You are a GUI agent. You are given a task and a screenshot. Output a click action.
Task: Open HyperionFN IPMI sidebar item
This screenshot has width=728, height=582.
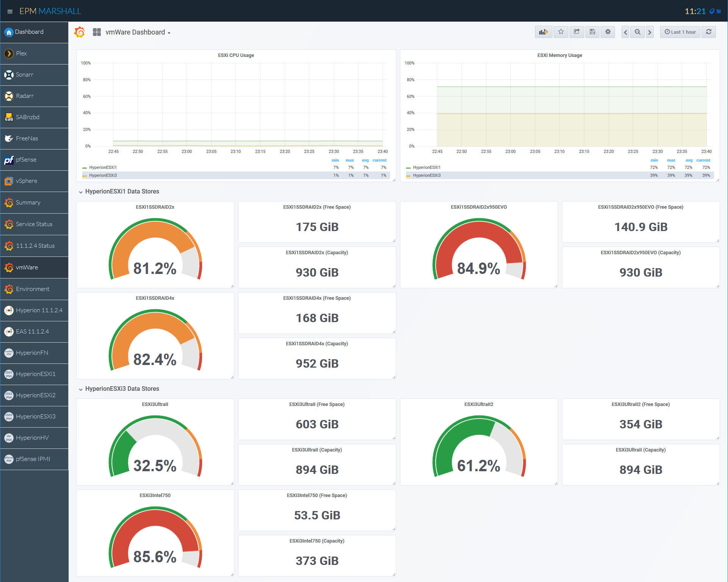click(x=34, y=353)
